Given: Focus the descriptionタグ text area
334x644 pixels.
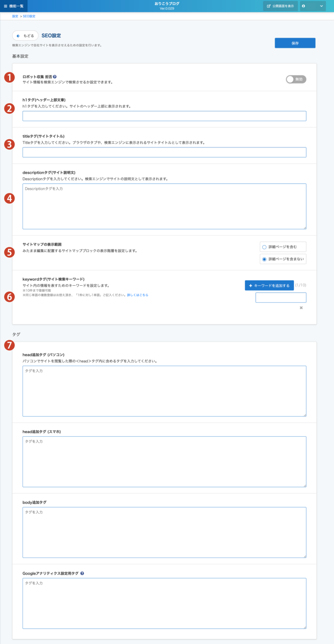Looking at the screenshot, I should [x=164, y=206].
